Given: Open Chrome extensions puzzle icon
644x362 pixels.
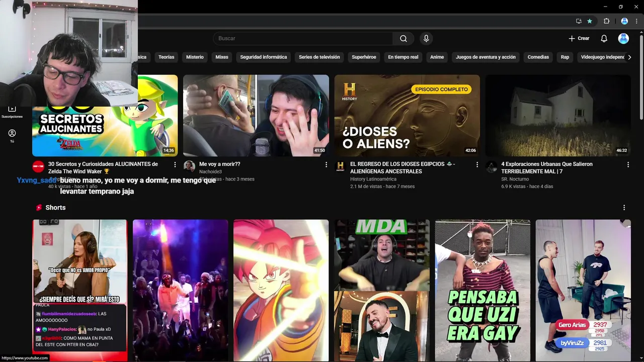Looking at the screenshot, I should [606, 21].
